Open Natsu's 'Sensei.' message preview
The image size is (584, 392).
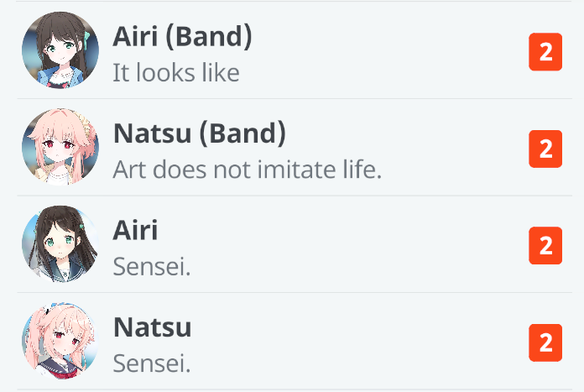(152, 363)
